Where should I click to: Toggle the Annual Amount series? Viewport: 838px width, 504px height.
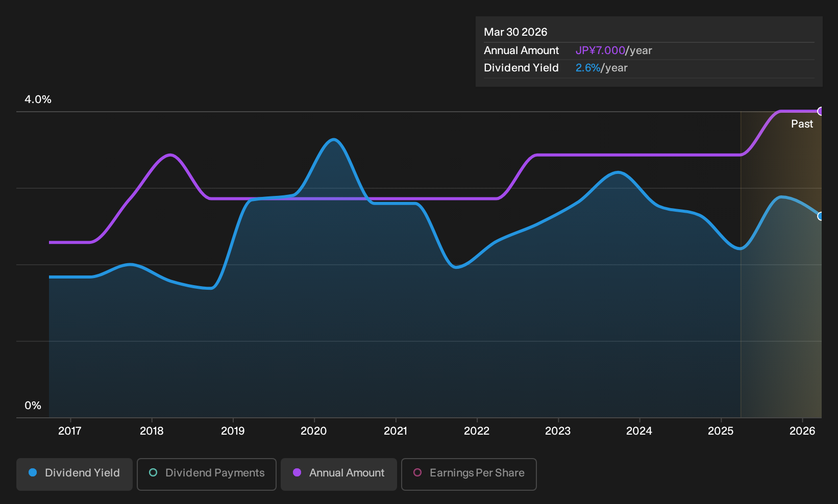click(339, 474)
